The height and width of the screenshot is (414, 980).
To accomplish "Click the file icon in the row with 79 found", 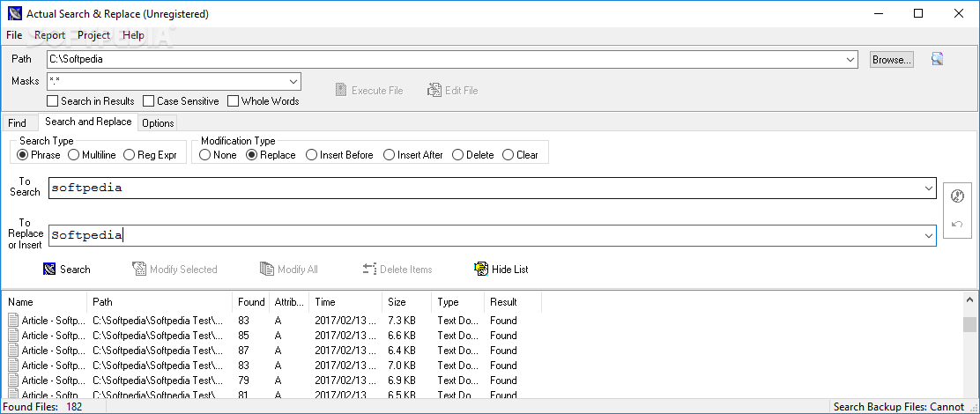I will 13,381.
